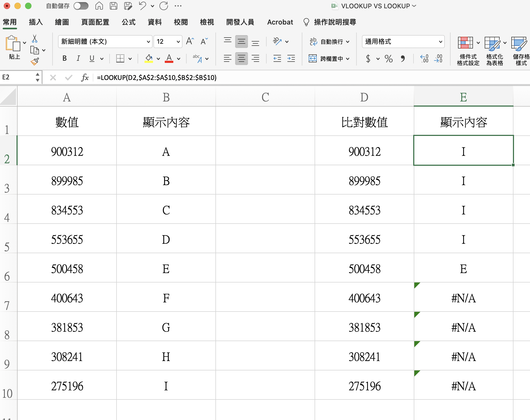530x420 pixels.
Task: Click the Undo arrow icon
Action: click(142, 6)
